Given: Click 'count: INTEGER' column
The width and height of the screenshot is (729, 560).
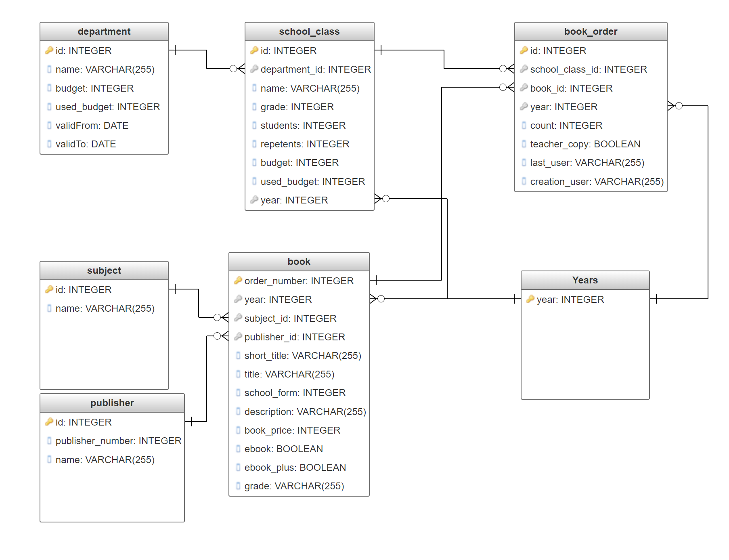Looking at the screenshot, I should click(x=566, y=126).
